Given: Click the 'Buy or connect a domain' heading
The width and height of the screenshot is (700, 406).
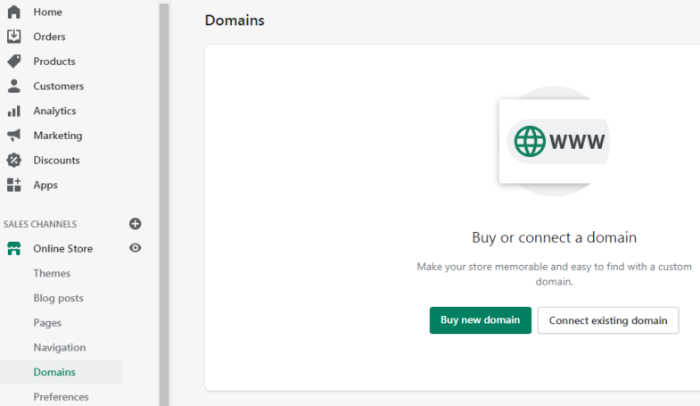Looking at the screenshot, I should (x=554, y=237).
